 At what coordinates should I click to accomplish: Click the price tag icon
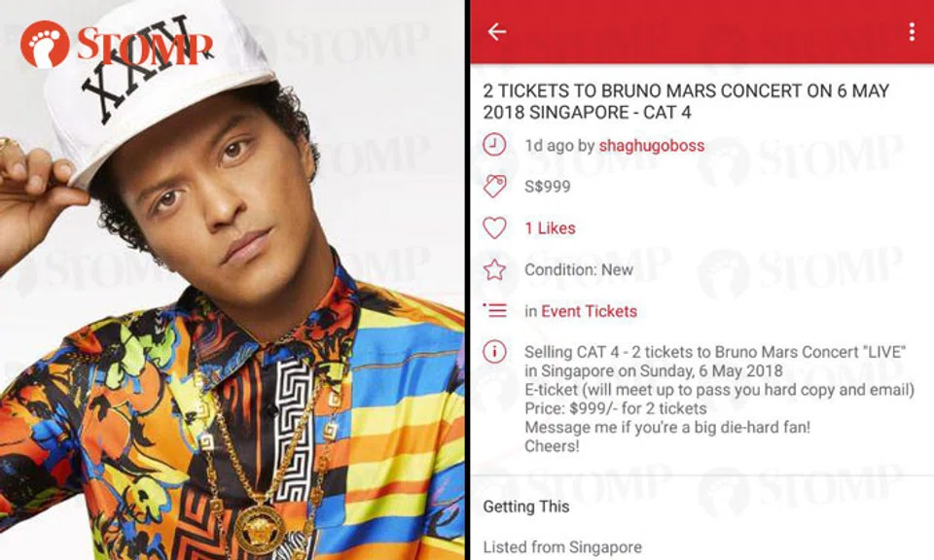tap(494, 187)
